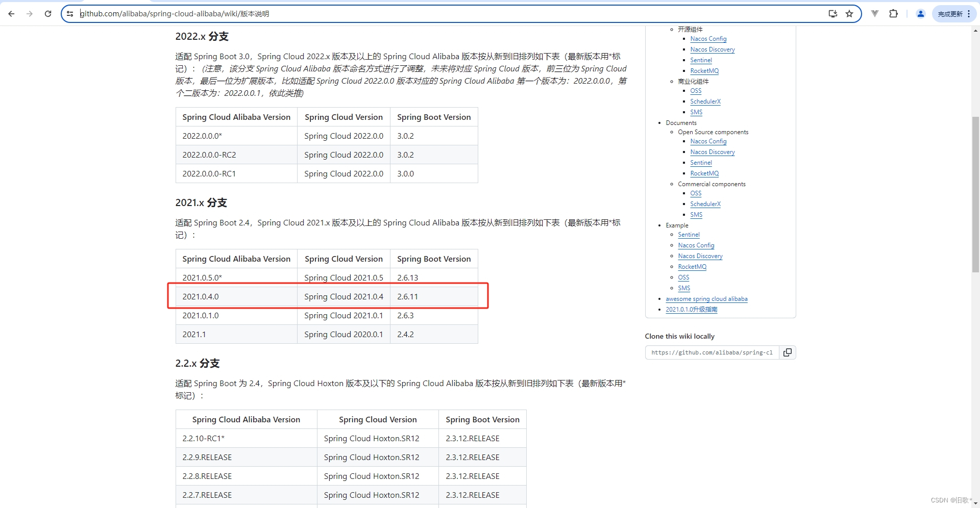Viewport: 980px width, 508px height.
Task: Select cell 2021.1 in 2021.x table
Action: pos(236,335)
